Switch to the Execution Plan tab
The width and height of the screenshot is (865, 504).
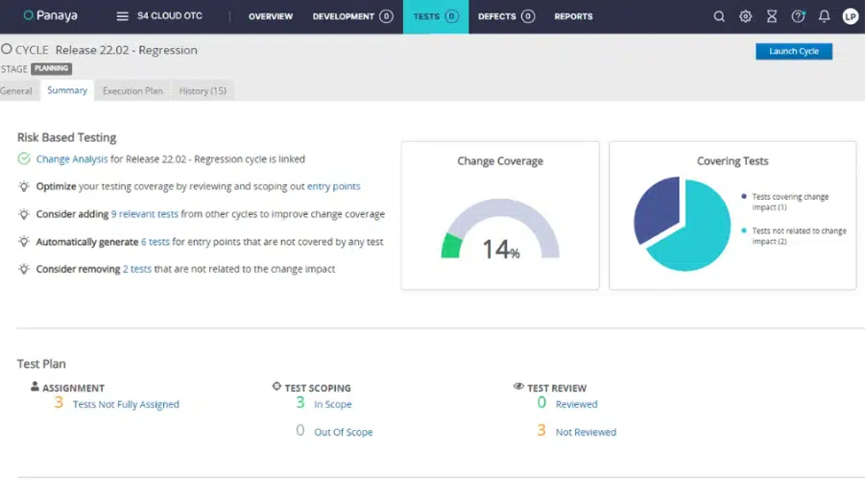pos(132,90)
